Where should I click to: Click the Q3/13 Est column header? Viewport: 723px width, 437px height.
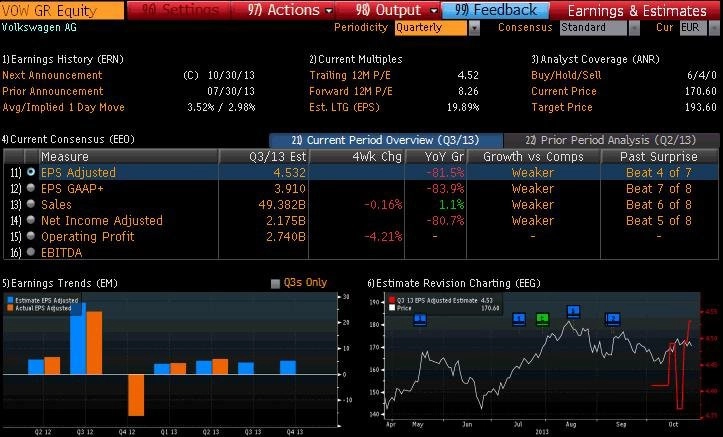(264, 157)
